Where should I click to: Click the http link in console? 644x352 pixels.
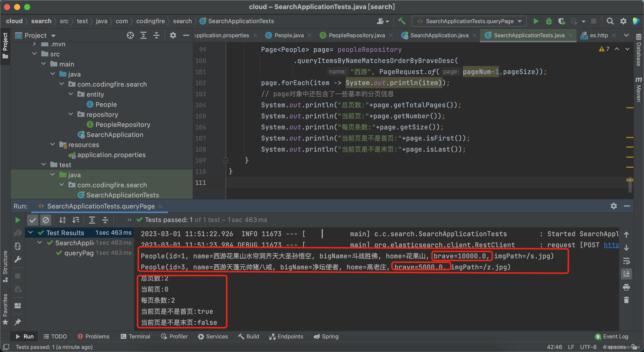tap(611, 245)
